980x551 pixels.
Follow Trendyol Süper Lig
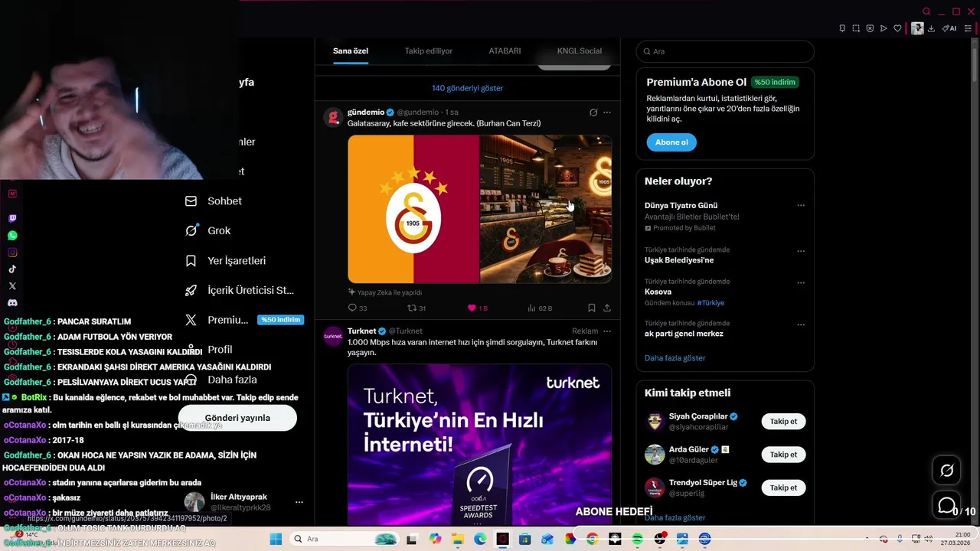tap(783, 487)
